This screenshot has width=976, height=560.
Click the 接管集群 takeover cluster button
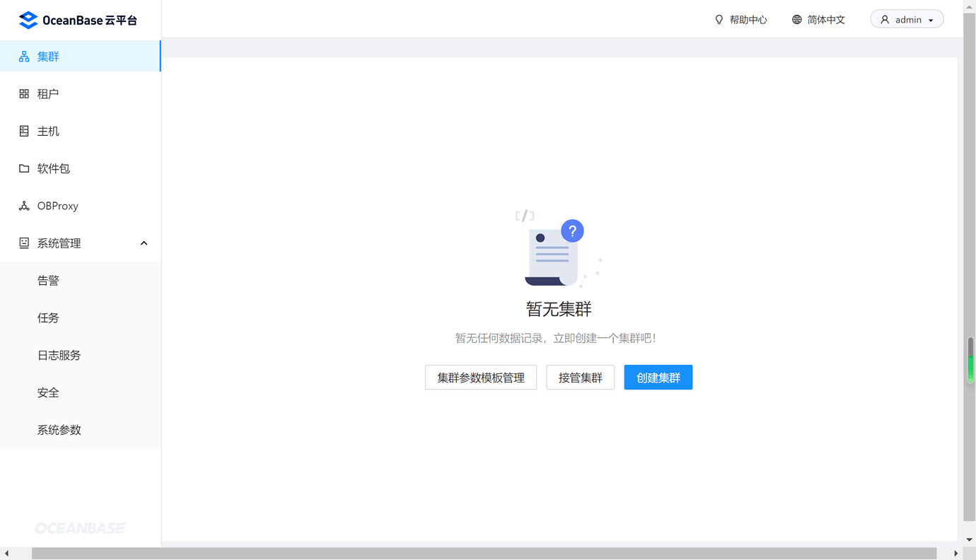(580, 377)
